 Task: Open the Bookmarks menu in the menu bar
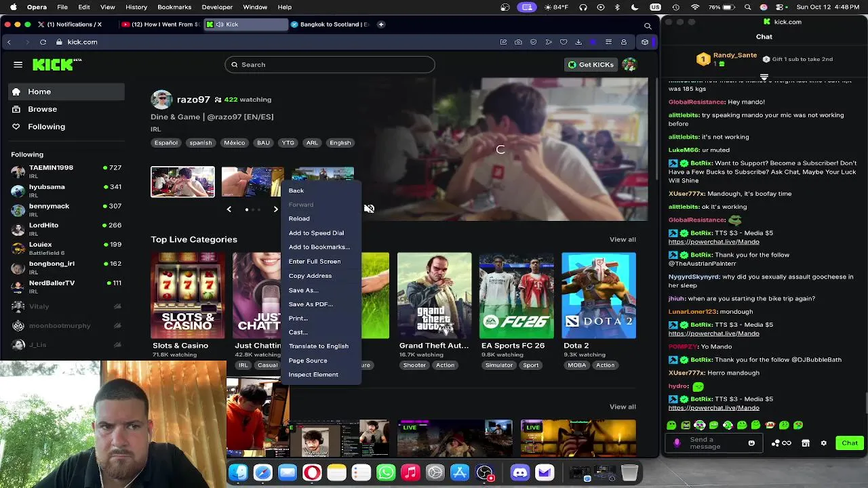174,7
